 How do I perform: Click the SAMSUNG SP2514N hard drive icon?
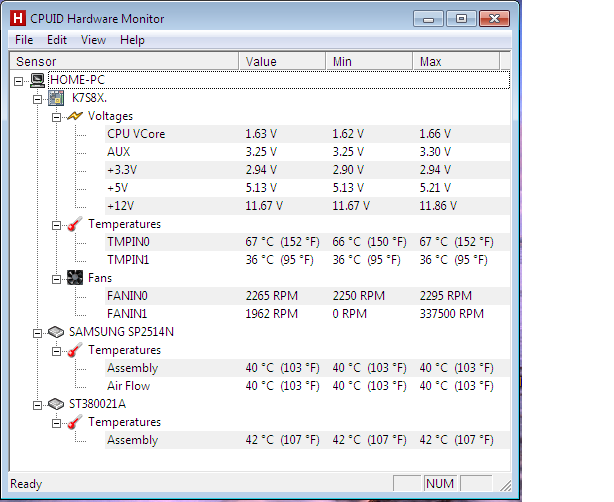click(56, 332)
